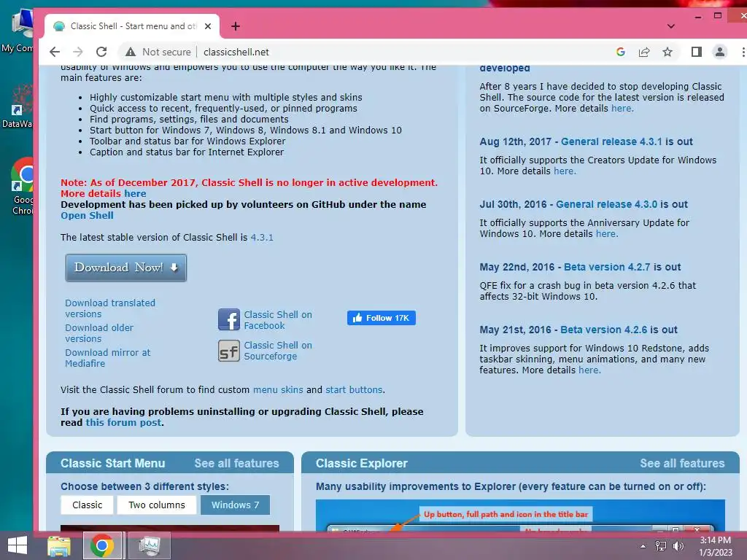This screenshot has width=747, height=560.
Task: Open General release 4.3.1 news link
Action: click(x=611, y=141)
